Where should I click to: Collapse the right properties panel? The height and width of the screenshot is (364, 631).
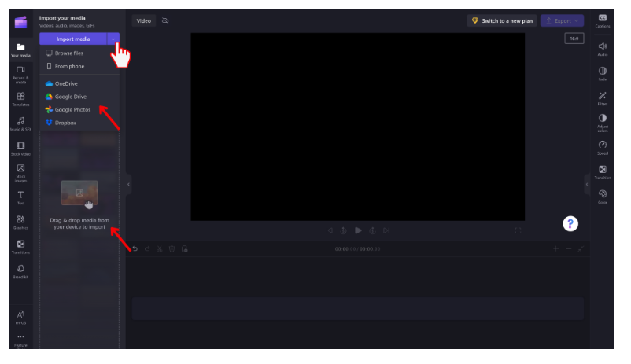[x=587, y=184]
